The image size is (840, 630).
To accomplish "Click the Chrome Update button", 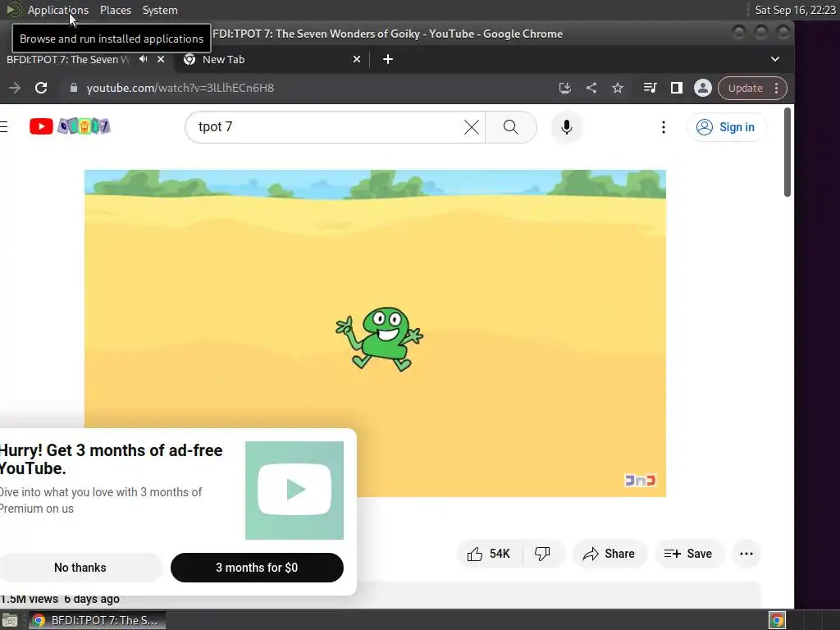I will [745, 89].
